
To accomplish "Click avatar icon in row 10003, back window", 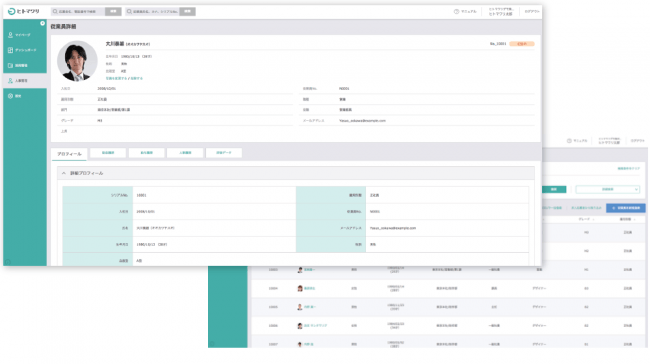I will coord(300,270).
